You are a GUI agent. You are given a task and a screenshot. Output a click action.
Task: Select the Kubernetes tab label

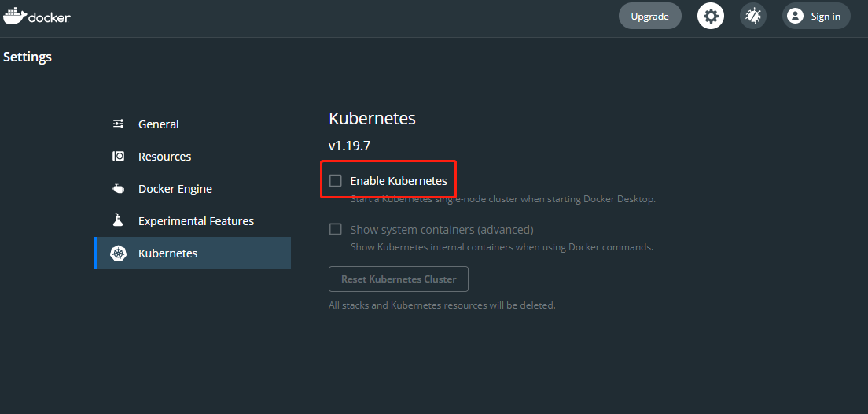[x=168, y=253]
